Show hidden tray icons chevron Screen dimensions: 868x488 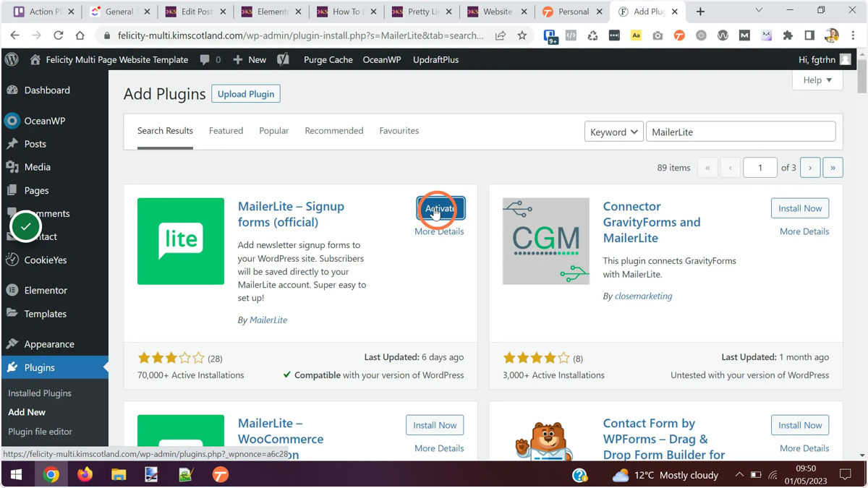[x=739, y=475]
